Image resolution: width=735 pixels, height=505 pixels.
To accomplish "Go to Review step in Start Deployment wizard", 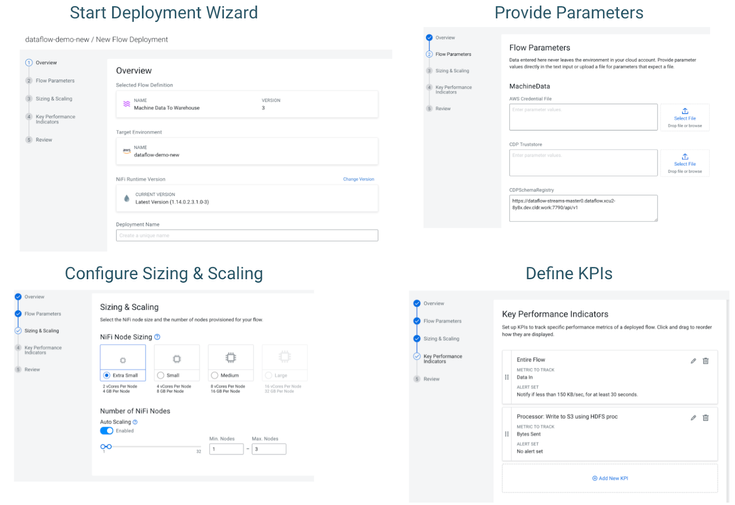I will [x=44, y=140].
